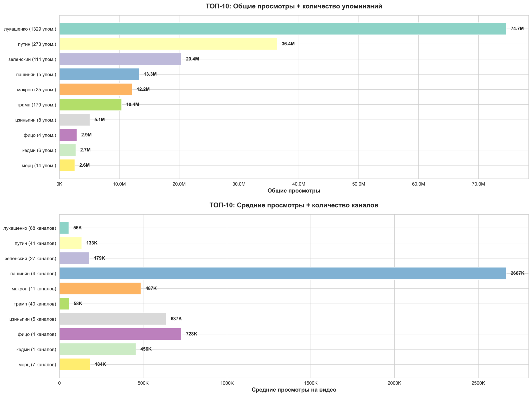Click the 'кедми (1 каналов)' label
Image resolution: width=532 pixels, height=396 pixels.
[x=36, y=350]
